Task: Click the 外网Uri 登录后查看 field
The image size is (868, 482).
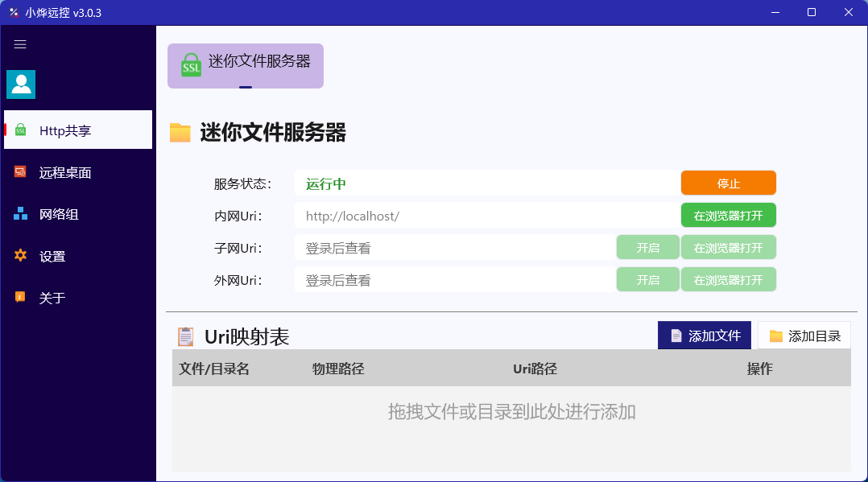Action: (455, 279)
